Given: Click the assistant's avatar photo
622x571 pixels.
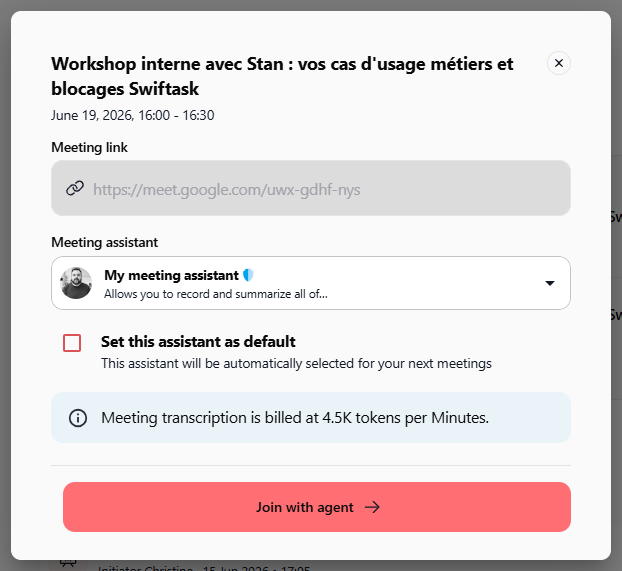Looking at the screenshot, I should click(x=76, y=283).
